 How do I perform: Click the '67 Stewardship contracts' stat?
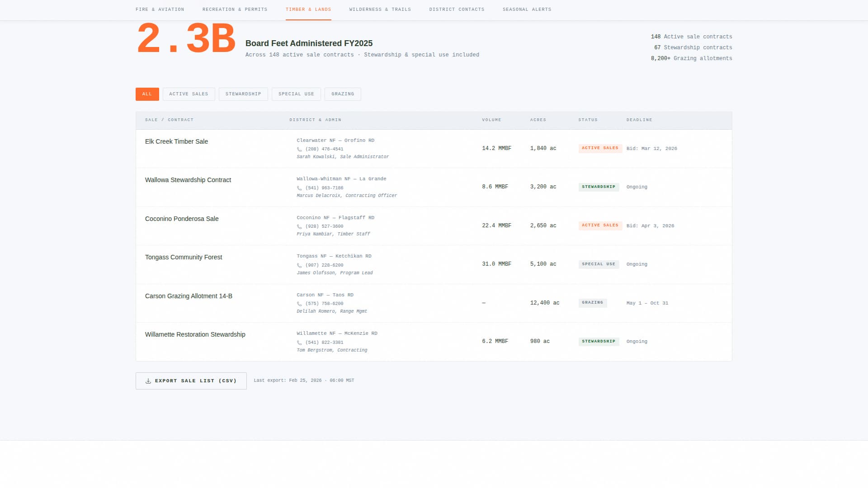[693, 47]
